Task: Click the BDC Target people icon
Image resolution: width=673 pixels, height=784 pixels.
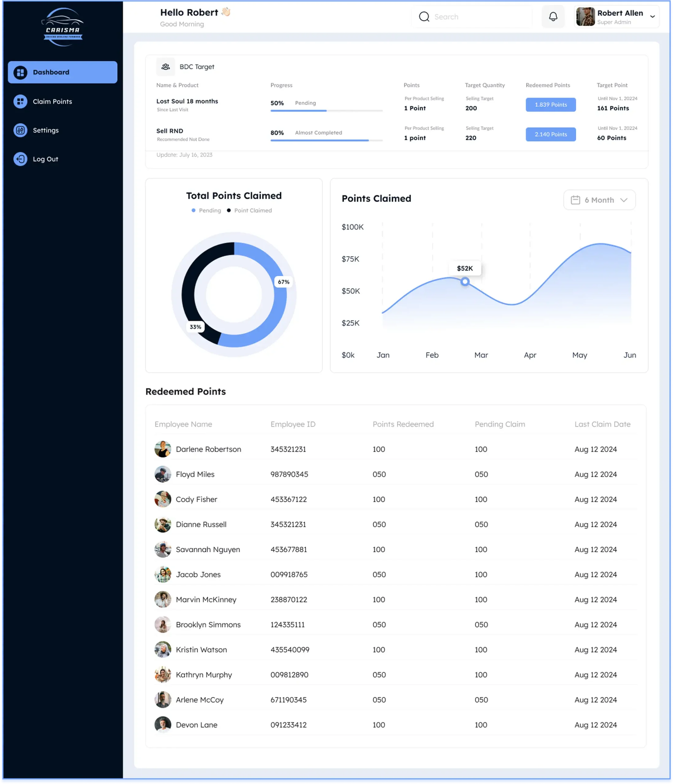Action: (x=165, y=66)
